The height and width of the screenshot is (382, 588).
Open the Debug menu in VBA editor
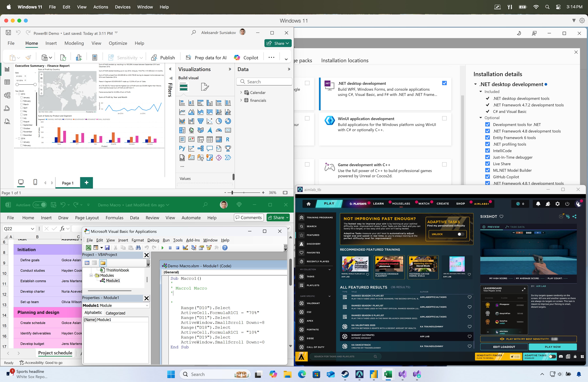(153, 240)
